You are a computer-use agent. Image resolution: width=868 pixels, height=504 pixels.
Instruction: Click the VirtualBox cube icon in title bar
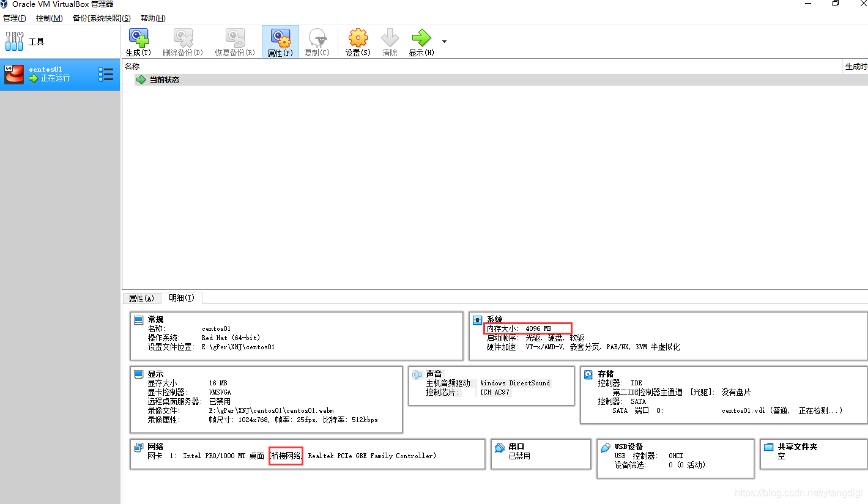[4, 4]
